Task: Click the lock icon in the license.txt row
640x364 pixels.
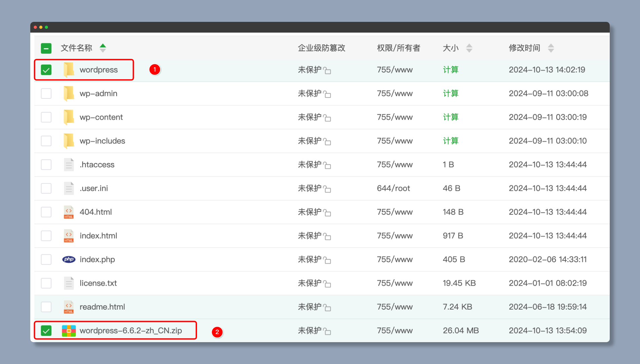Action: coord(327,284)
